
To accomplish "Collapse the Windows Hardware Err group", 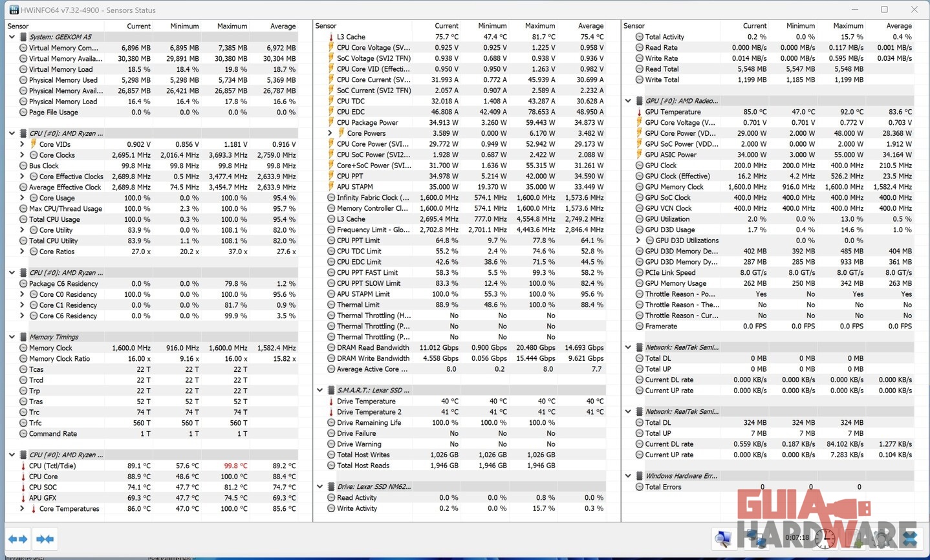I will (x=627, y=476).
